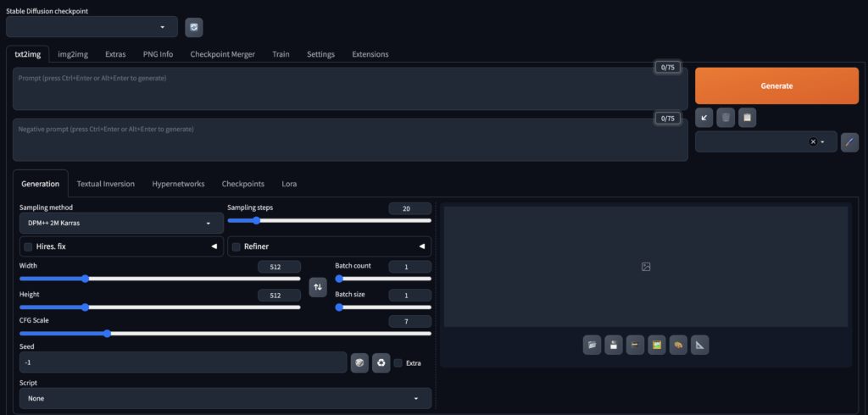Enable the Hires. fix checkbox
This screenshot has height=415, width=868.
click(x=29, y=246)
